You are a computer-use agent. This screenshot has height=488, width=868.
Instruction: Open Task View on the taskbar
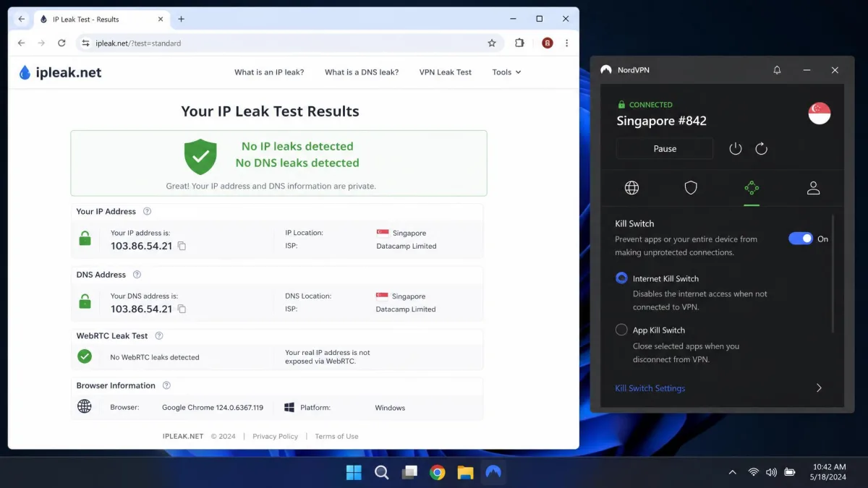(409, 473)
